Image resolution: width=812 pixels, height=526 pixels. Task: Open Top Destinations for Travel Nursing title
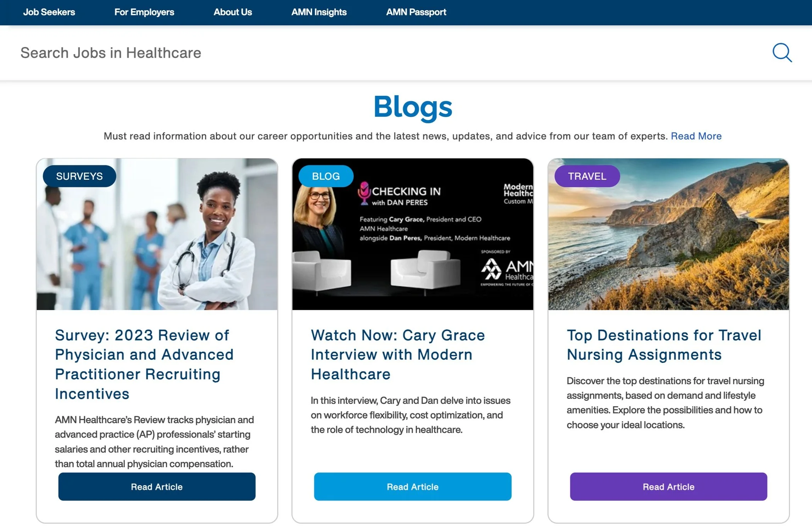click(663, 345)
